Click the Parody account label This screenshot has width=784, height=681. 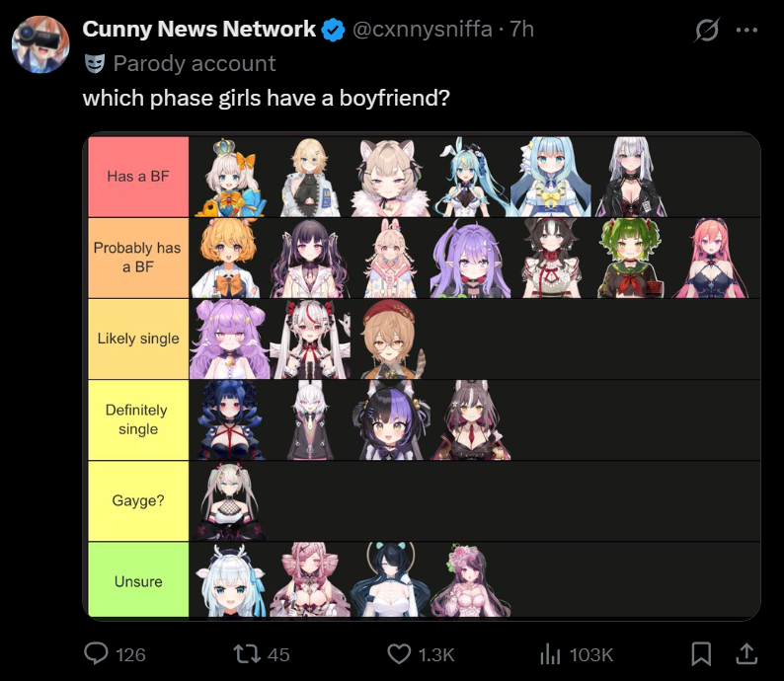point(194,63)
